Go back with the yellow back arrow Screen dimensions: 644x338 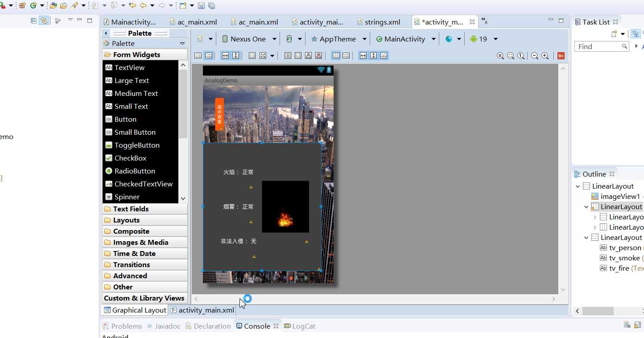(x=143, y=6)
